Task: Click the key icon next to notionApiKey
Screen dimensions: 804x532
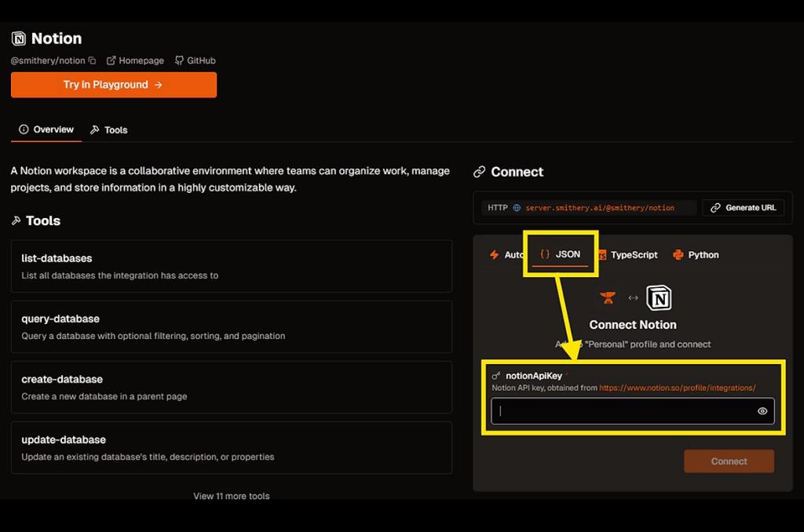Action: [496, 376]
